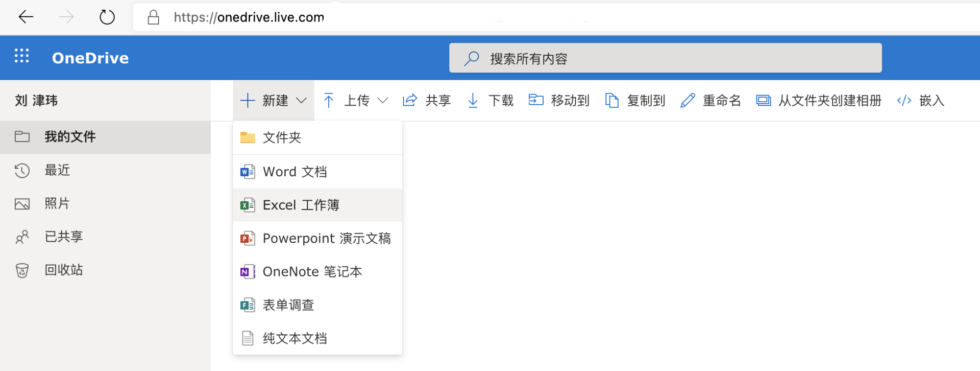Click the Share (共享) toolbar icon

click(410, 100)
